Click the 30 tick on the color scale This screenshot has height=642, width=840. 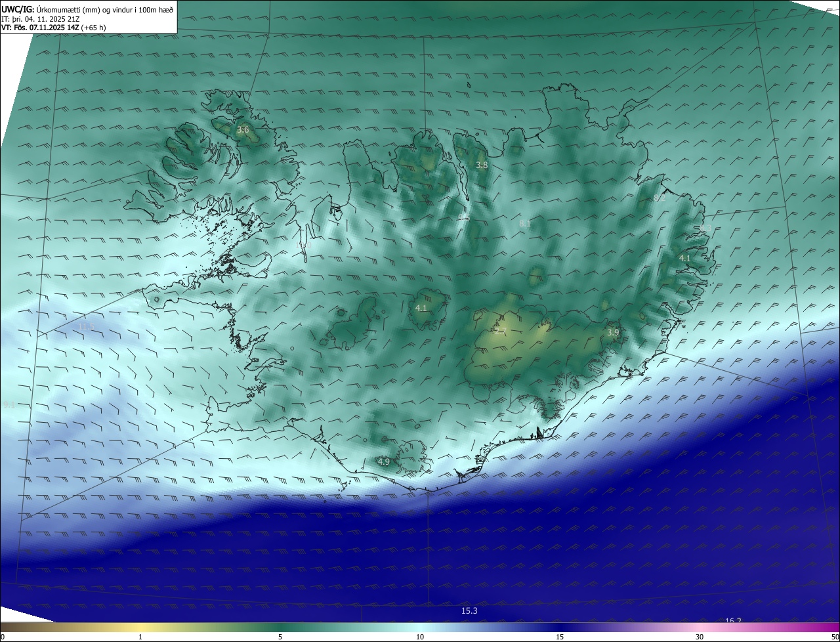[700, 637]
